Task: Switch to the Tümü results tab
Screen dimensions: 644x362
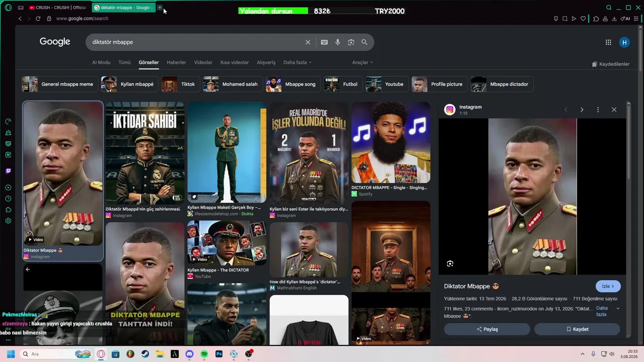Action: pos(124,62)
